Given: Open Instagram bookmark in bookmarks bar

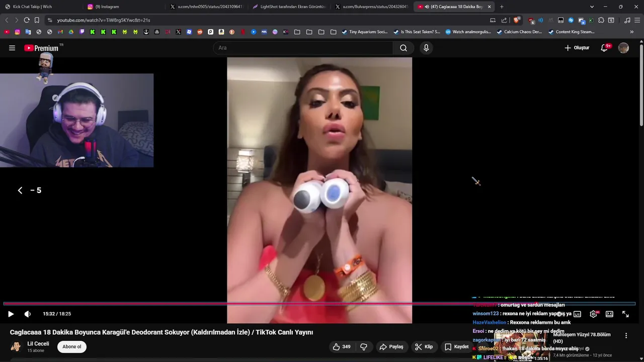Looking at the screenshot, I should pyautogui.click(x=17, y=32).
